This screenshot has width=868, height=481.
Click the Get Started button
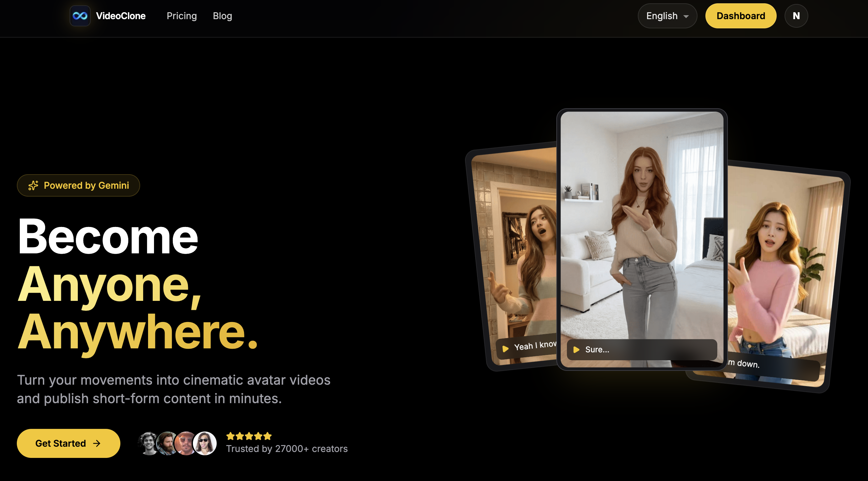point(68,443)
